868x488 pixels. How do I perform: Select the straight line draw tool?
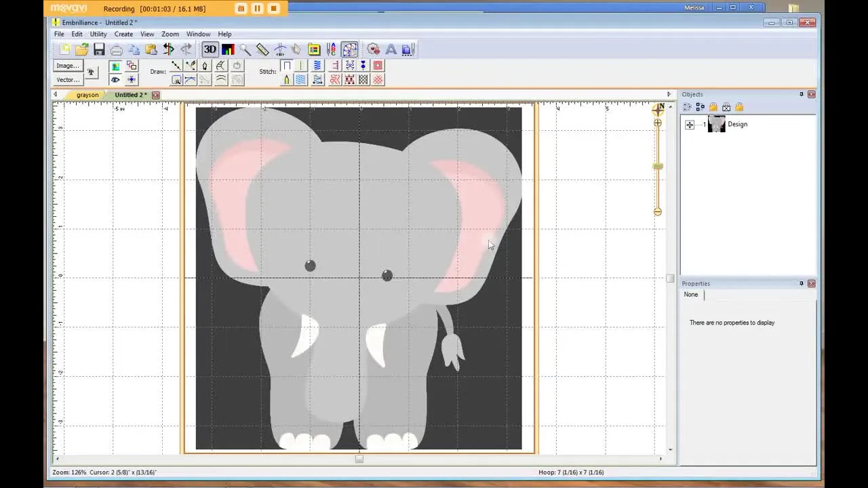pos(176,66)
